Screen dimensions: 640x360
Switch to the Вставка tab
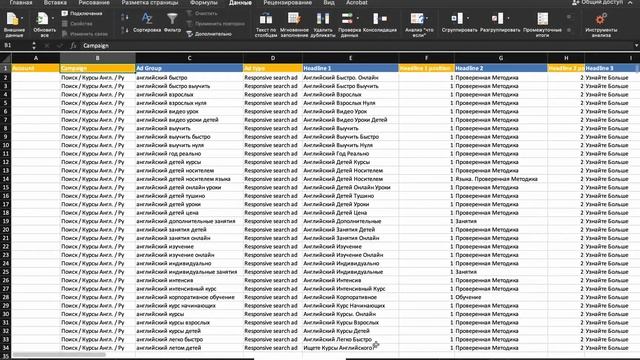click(55, 2)
